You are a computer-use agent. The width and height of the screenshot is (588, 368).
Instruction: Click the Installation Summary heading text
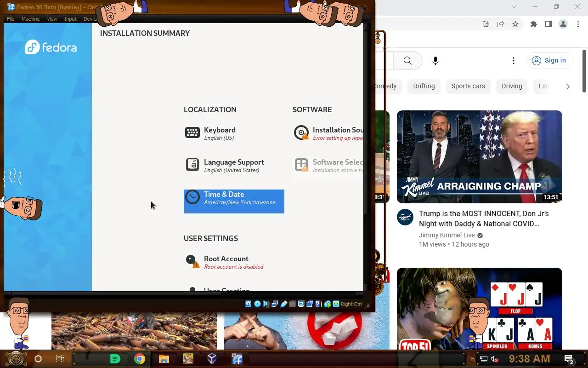pyautogui.click(x=145, y=33)
